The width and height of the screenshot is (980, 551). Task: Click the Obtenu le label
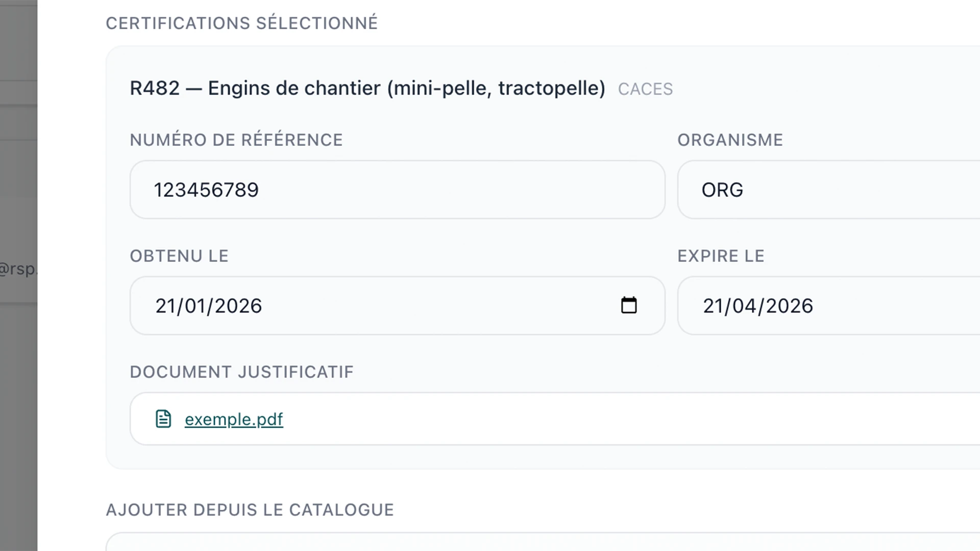point(179,256)
